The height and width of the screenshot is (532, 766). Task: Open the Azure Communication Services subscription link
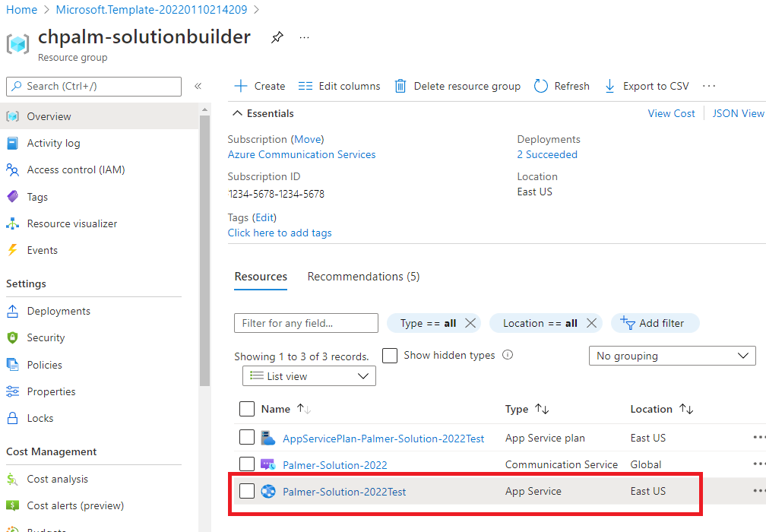click(x=302, y=154)
